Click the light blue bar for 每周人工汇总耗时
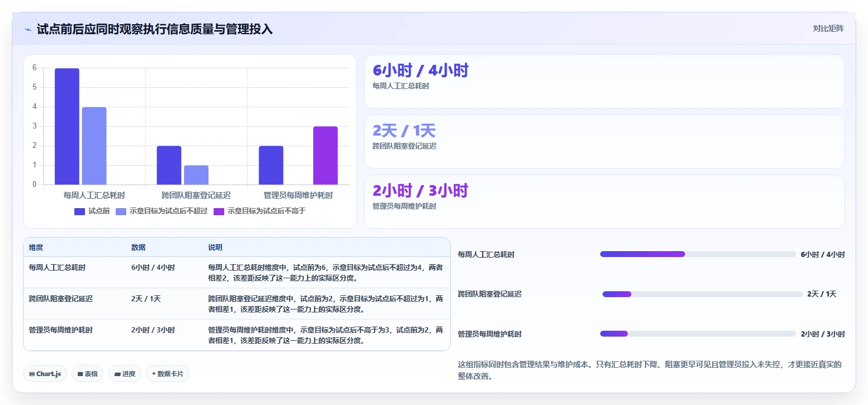 tap(94, 146)
